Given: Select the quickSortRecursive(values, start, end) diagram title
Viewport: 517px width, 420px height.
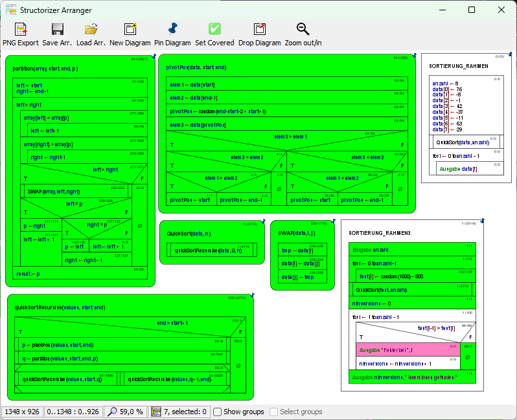Looking at the screenshot, I should tap(60, 307).
